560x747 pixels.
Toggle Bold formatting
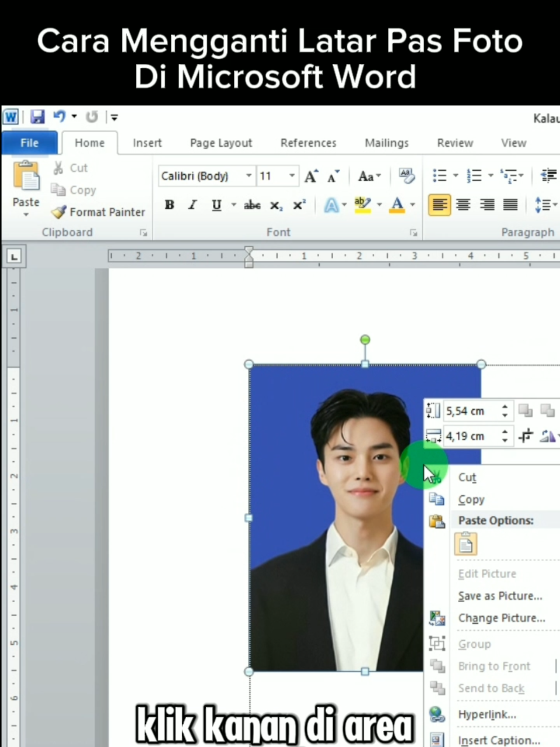(169, 205)
